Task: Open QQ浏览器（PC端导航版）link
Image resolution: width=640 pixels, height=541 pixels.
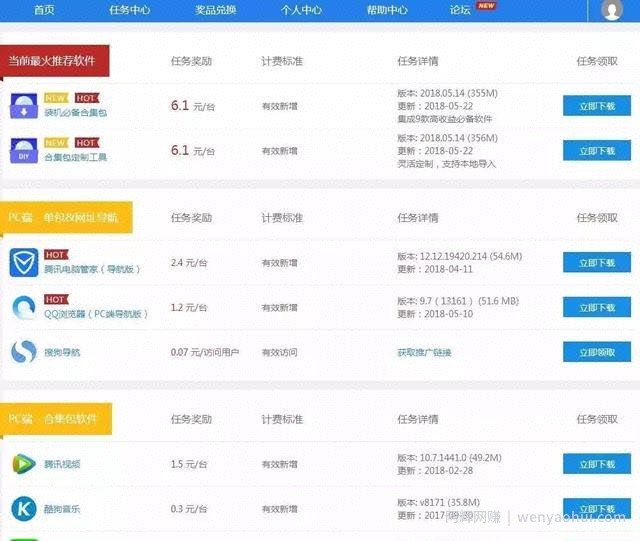Action: click(96, 314)
